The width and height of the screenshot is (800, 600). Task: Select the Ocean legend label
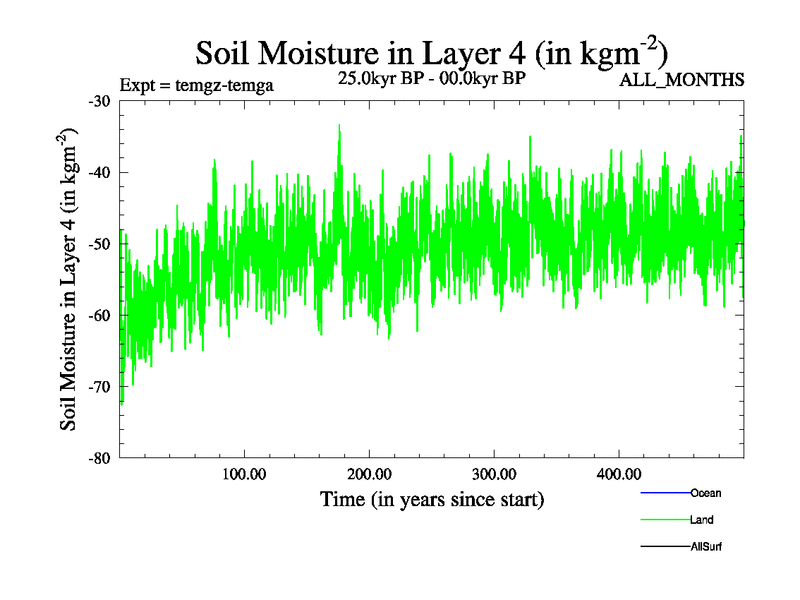(705, 493)
